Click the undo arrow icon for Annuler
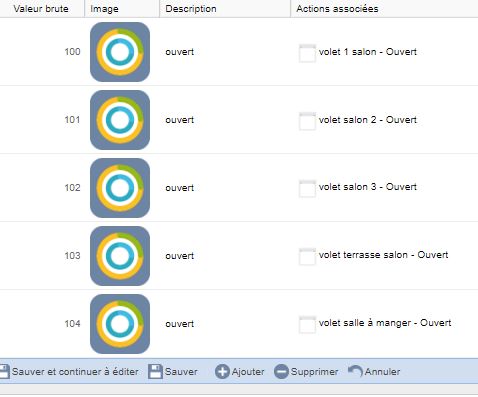478x397 pixels. click(x=355, y=372)
